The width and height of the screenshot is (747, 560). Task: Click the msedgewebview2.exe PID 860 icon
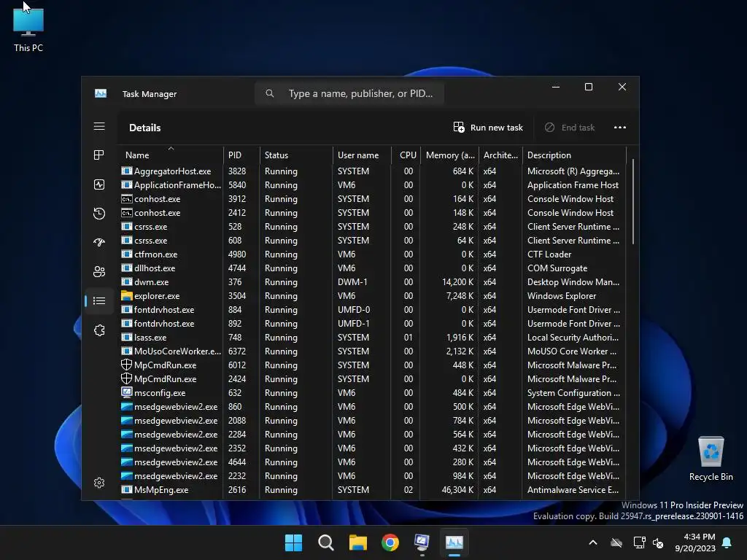126,406
